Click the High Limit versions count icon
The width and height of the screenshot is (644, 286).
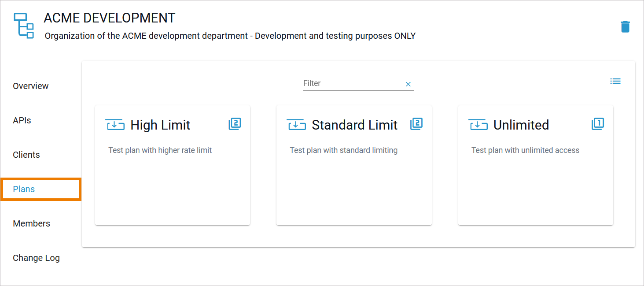(x=235, y=124)
